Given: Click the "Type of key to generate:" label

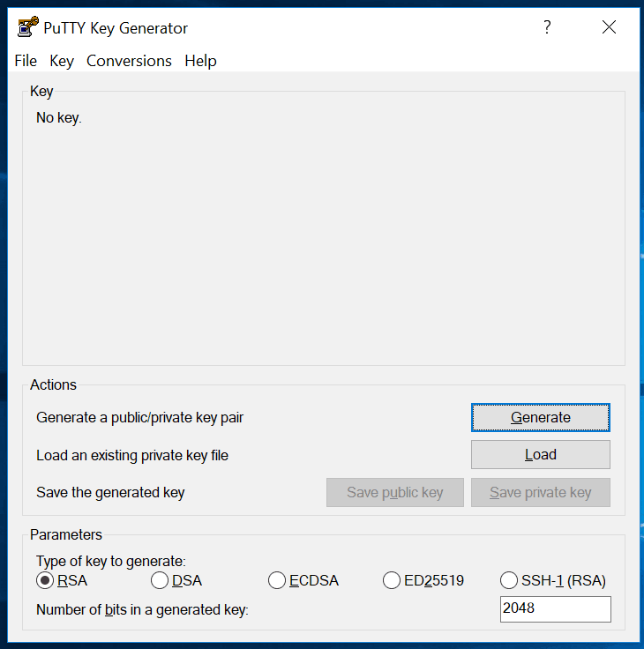Looking at the screenshot, I should tap(111, 561).
